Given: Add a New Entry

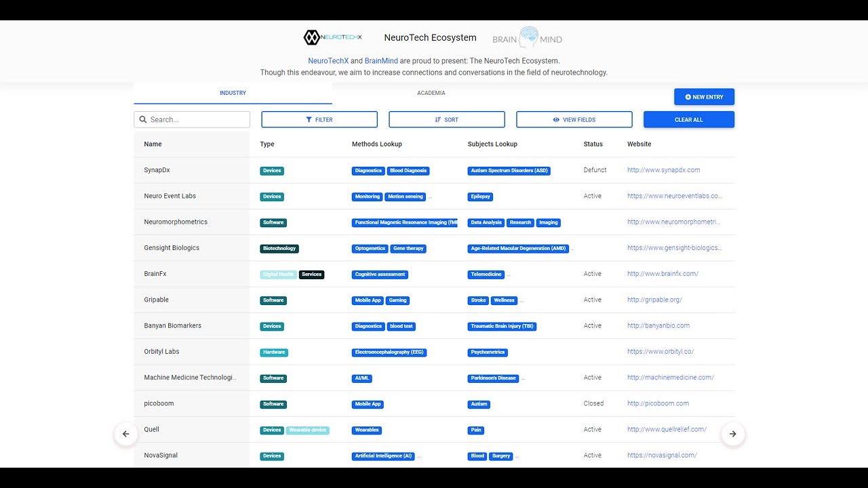Looking at the screenshot, I should point(704,97).
